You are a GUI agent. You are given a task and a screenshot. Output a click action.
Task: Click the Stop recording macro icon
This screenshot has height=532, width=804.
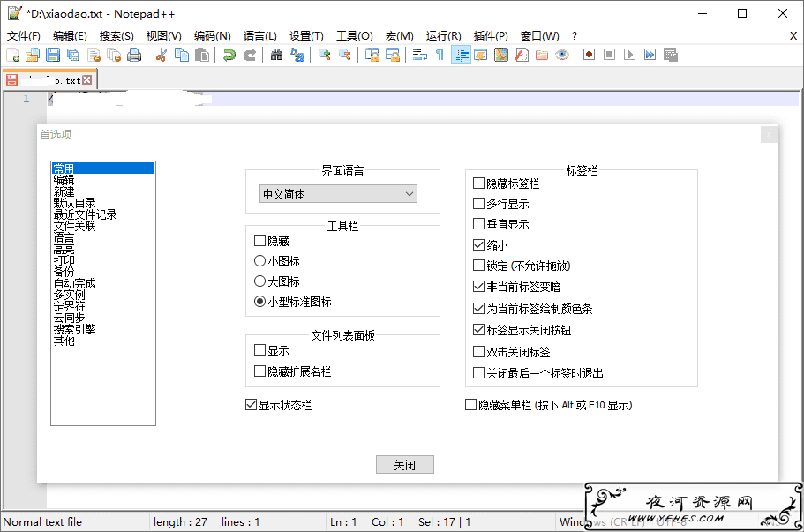(x=609, y=55)
